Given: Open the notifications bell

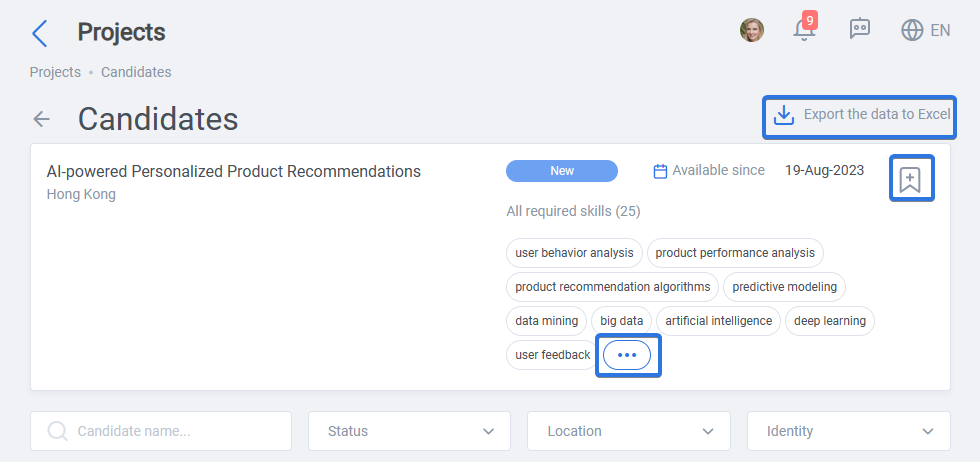Looking at the screenshot, I should (x=805, y=29).
